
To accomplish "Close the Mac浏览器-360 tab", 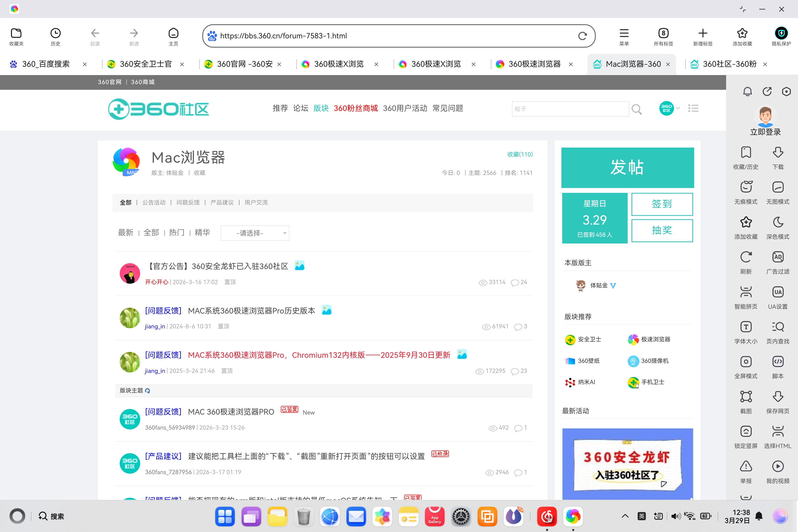I will (668, 64).
